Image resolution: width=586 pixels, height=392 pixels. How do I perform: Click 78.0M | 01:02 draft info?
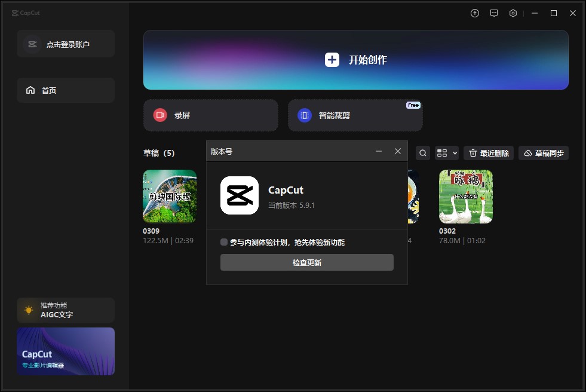point(462,241)
